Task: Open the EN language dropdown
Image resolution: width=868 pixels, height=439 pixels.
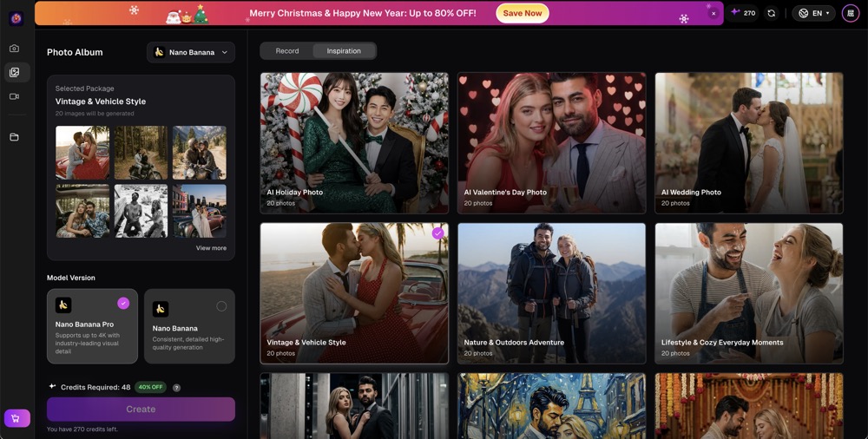Action: (814, 13)
